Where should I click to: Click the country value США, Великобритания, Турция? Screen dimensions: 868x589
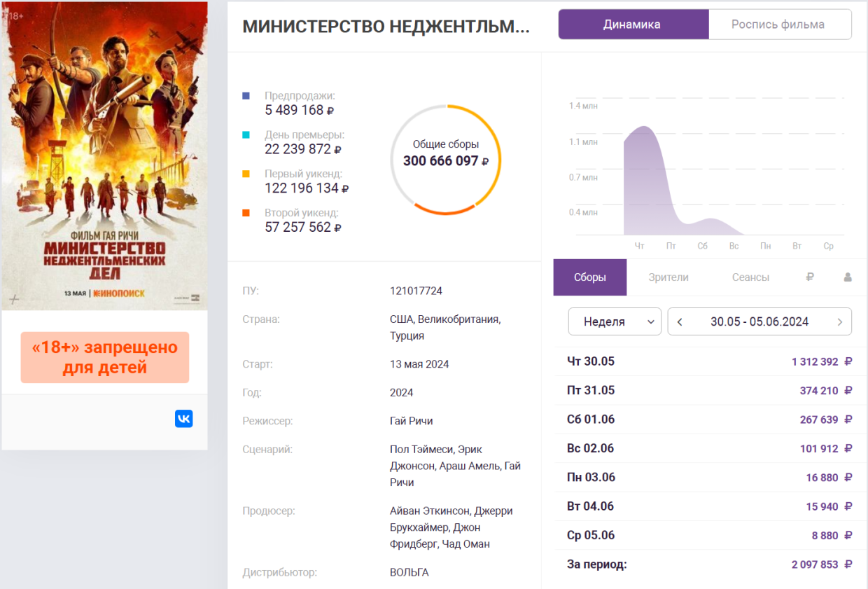point(445,328)
